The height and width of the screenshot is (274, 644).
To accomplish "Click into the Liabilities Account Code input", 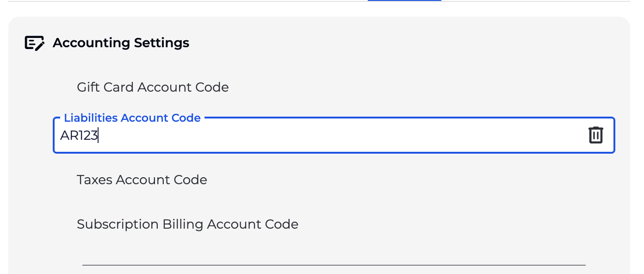I will pyautogui.click(x=324, y=136).
